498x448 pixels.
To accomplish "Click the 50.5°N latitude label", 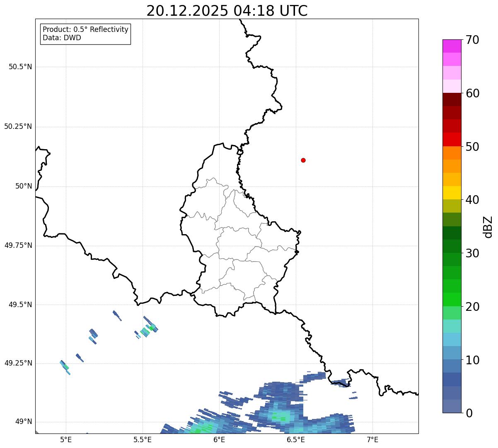I will [20, 67].
